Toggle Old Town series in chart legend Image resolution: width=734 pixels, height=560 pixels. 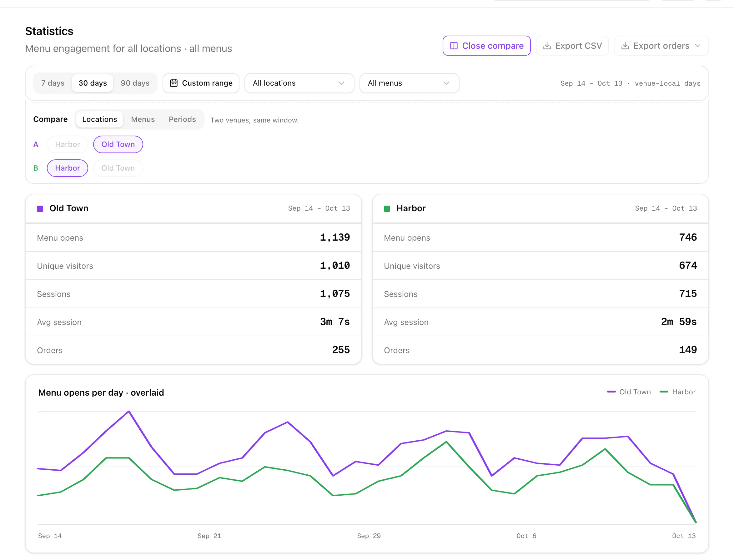(x=629, y=392)
